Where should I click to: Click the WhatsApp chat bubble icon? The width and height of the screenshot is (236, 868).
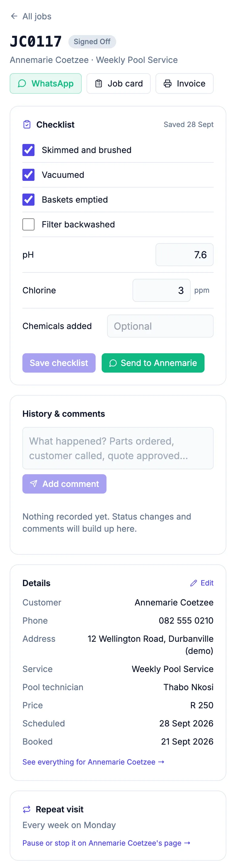tap(22, 83)
